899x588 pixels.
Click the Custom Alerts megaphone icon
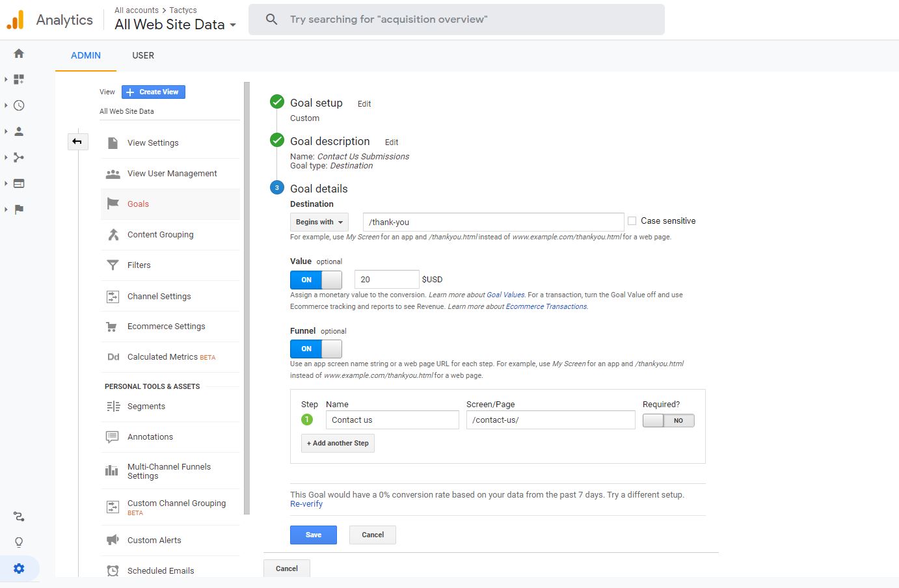pyautogui.click(x=113, y=541)
